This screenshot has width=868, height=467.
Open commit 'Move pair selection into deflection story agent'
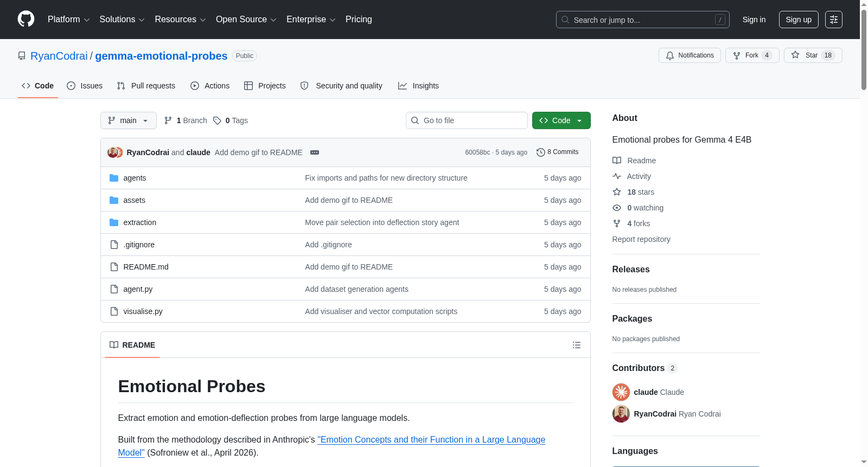click(382, 222)
